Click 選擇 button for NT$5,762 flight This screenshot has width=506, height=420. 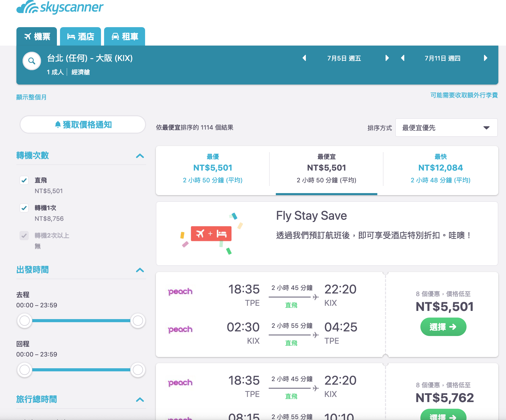tap(443, 415)
